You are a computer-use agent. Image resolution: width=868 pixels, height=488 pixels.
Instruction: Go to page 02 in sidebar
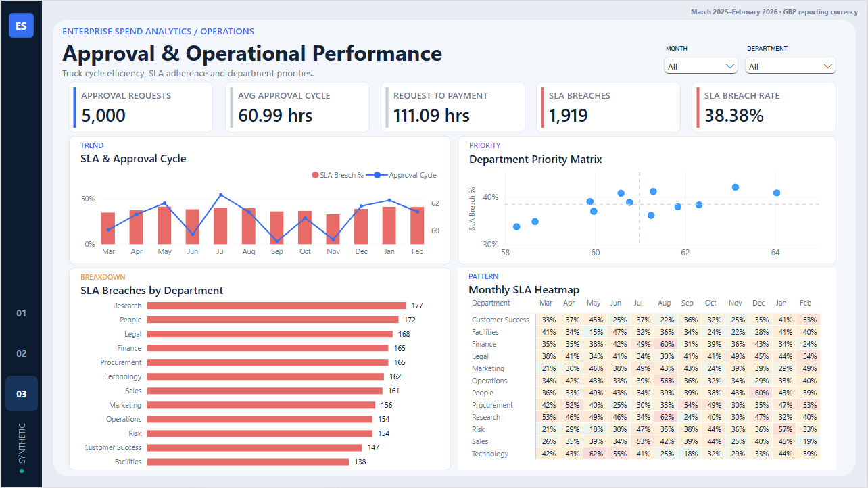tap(22, 353)
